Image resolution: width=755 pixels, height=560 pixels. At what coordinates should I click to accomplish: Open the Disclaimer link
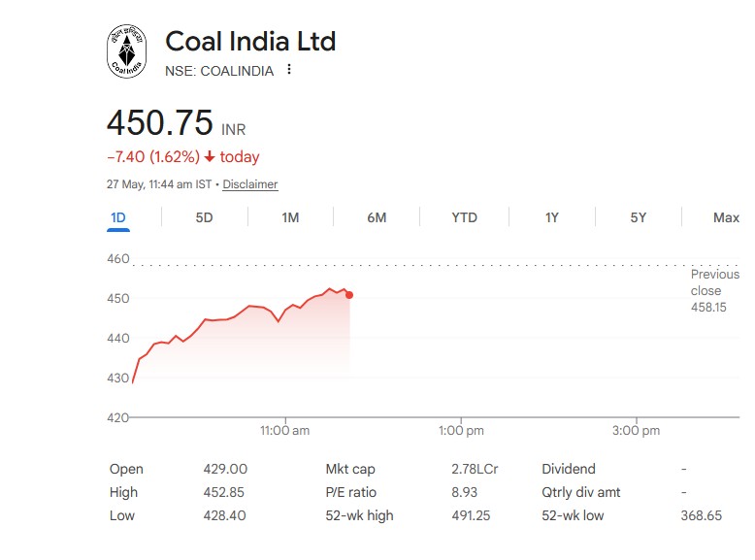[250, 184]
